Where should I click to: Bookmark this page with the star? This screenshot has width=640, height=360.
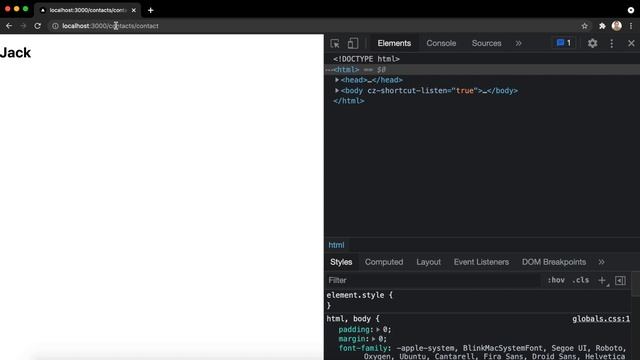[584, 26]
